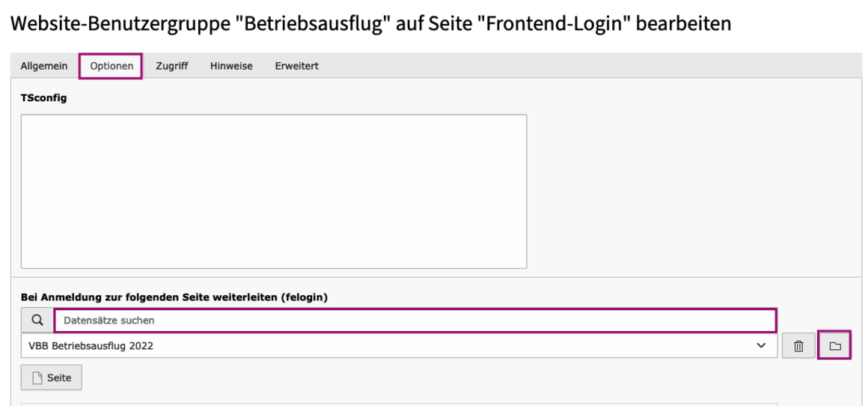
Task: Expand the redirect page dropdown chevron
Action: 762,345
